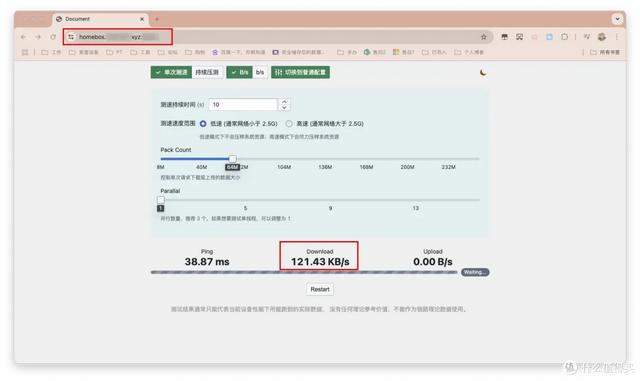
Task: Open the Chrome three-dot menu
Action: (x=617, y=37)
